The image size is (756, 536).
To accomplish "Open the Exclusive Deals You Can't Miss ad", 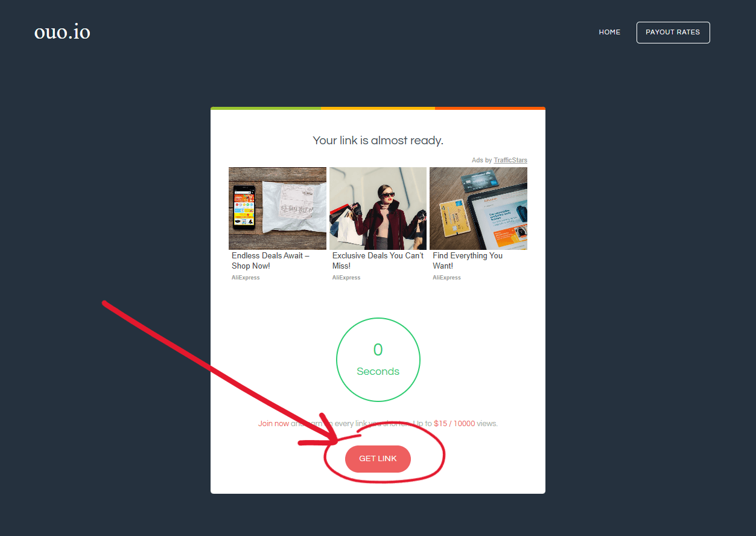I will click(377, 260).
